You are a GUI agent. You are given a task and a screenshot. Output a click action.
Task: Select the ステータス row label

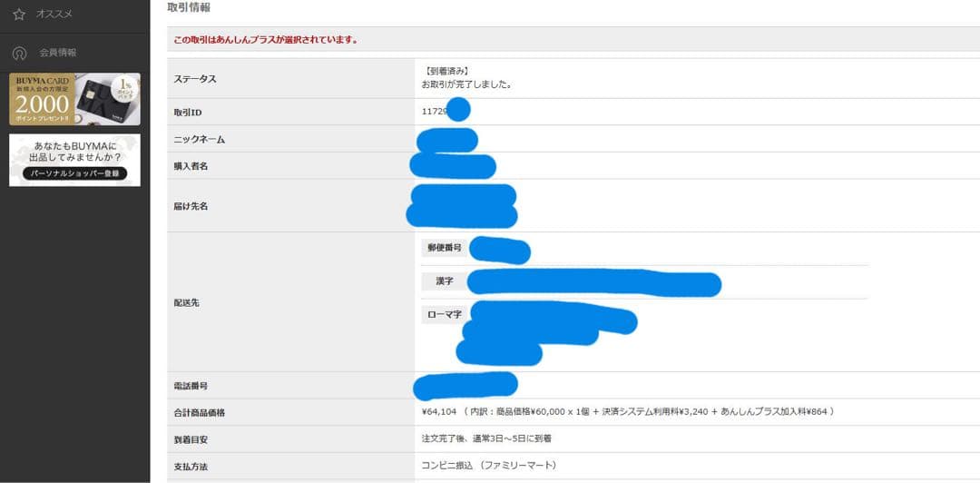195,79
